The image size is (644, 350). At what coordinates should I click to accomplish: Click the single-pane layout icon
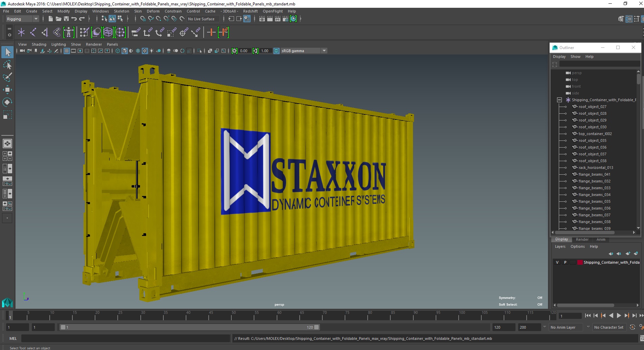[7, 144]
